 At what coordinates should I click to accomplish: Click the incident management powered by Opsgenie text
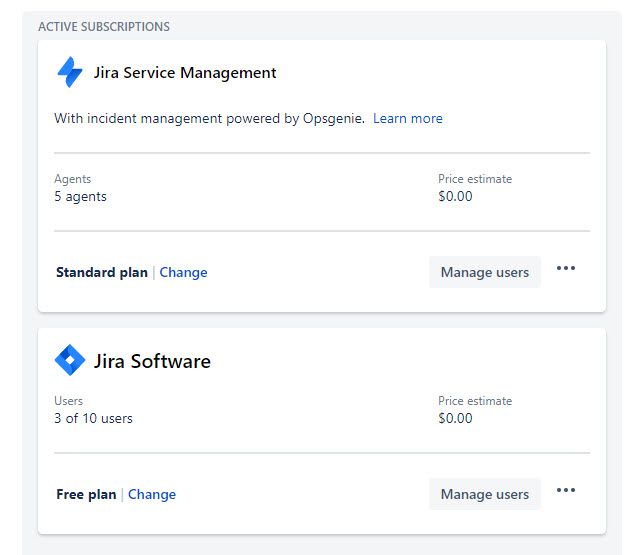[210, 118]
